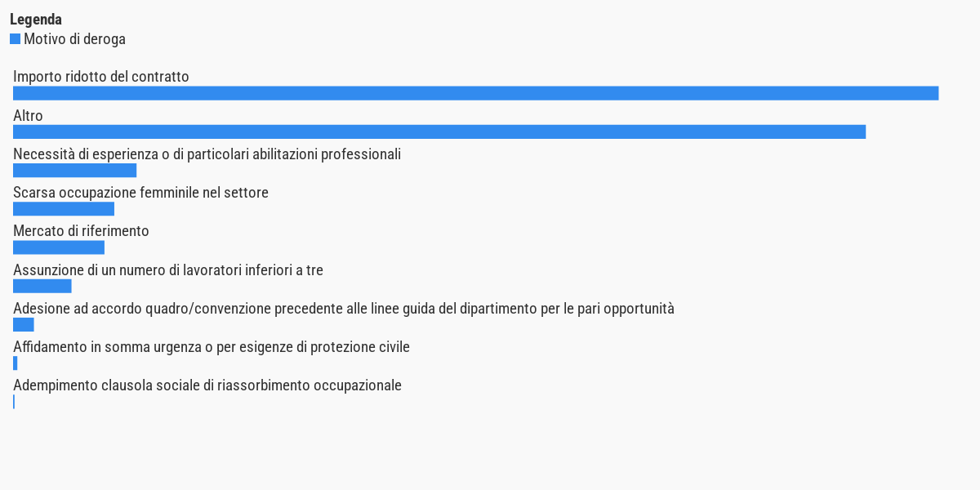This screenshot has height=490, width=980.
Task: Select the Adesione ad accordo quadro bar
Action: (x=23, y=325)
